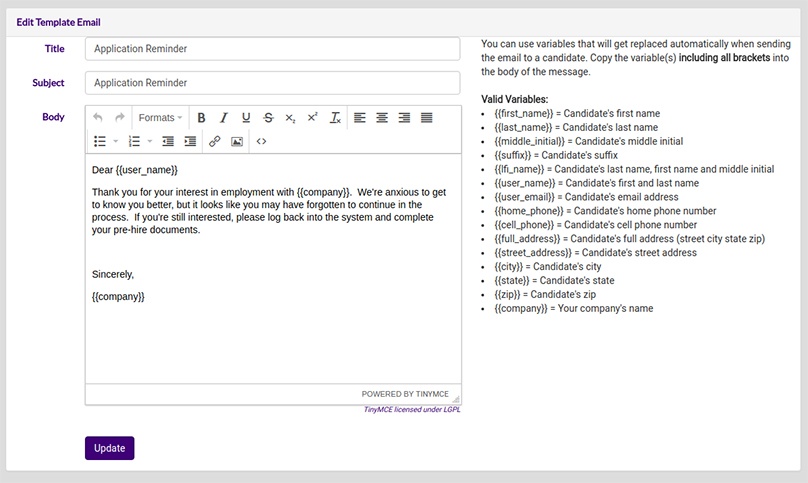Click the {{last_name}} variable text
Image resolution: width=808 pixels, height=483 pixels.
click(x=523, y=127)
